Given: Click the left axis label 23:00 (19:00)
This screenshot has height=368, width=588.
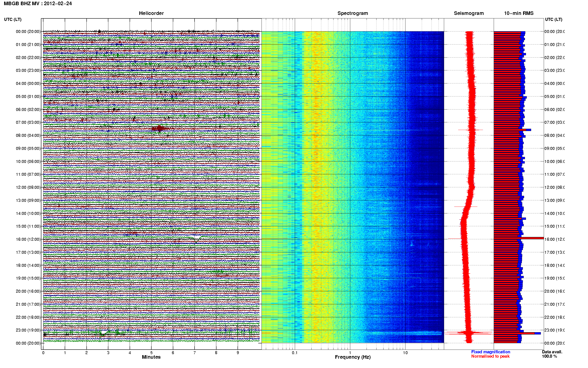Looking at the screenshot, I should pos(28,330).
